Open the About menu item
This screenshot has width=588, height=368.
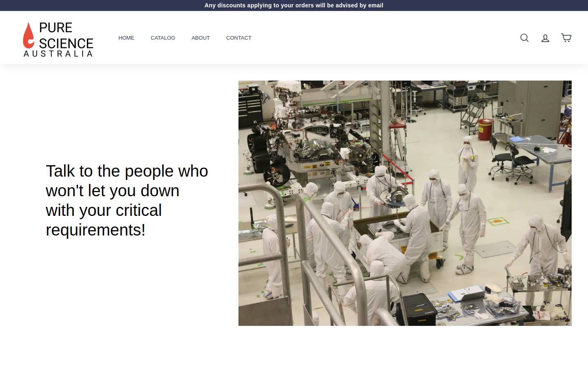200,38
